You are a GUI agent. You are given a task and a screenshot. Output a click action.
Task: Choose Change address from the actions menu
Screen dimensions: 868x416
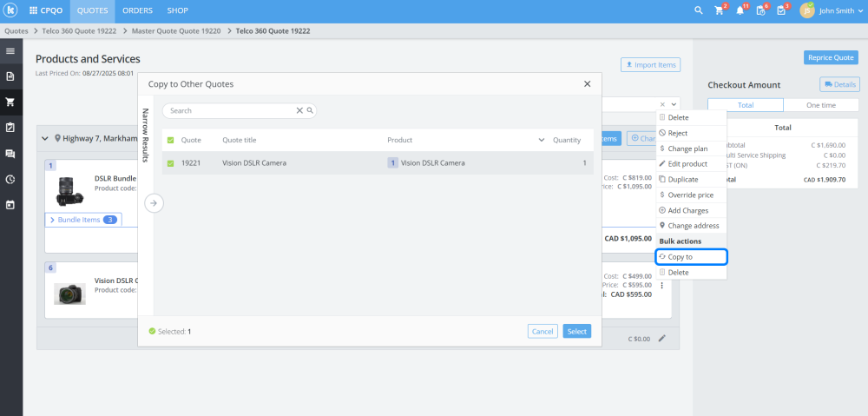[692, 226]
